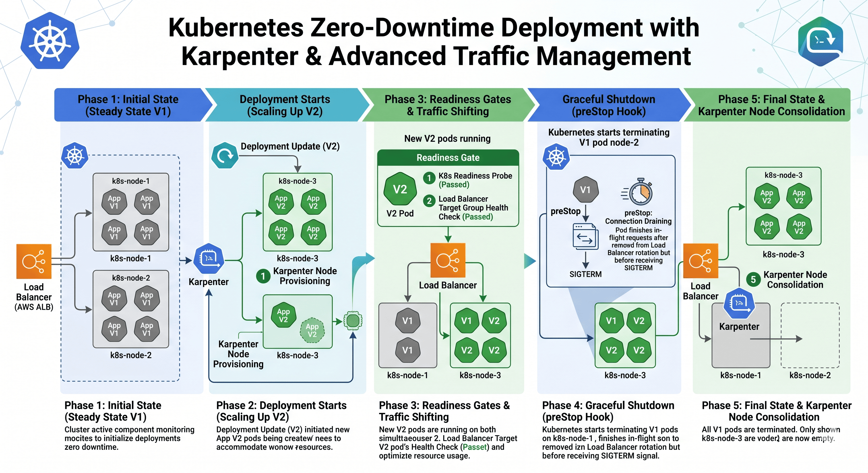Click the stopwatch timer icon
The image size is (868, 473).
click(637, 192)
